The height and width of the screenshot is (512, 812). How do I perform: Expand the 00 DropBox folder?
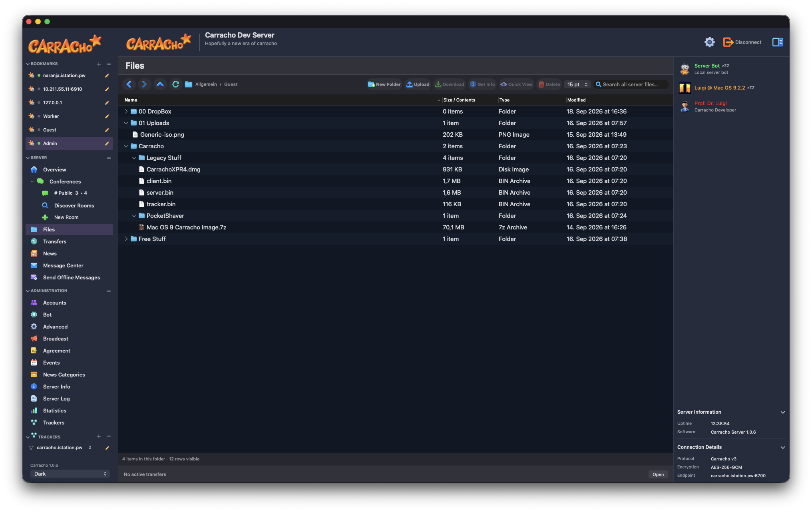[x=126, y=112]
